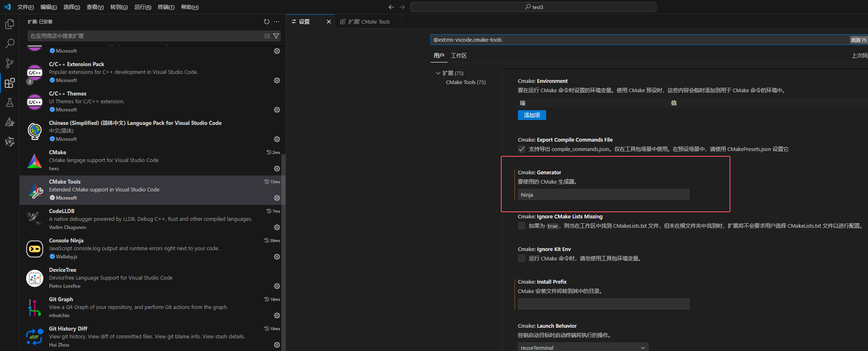
Task: Select Git History Diff extension
Action: [150, 337]
